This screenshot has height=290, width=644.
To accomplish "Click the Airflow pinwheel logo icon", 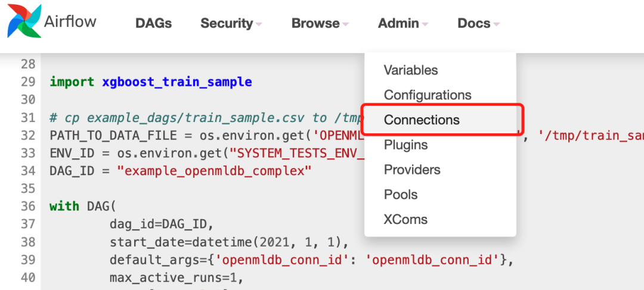I will [x=24, y=21].
